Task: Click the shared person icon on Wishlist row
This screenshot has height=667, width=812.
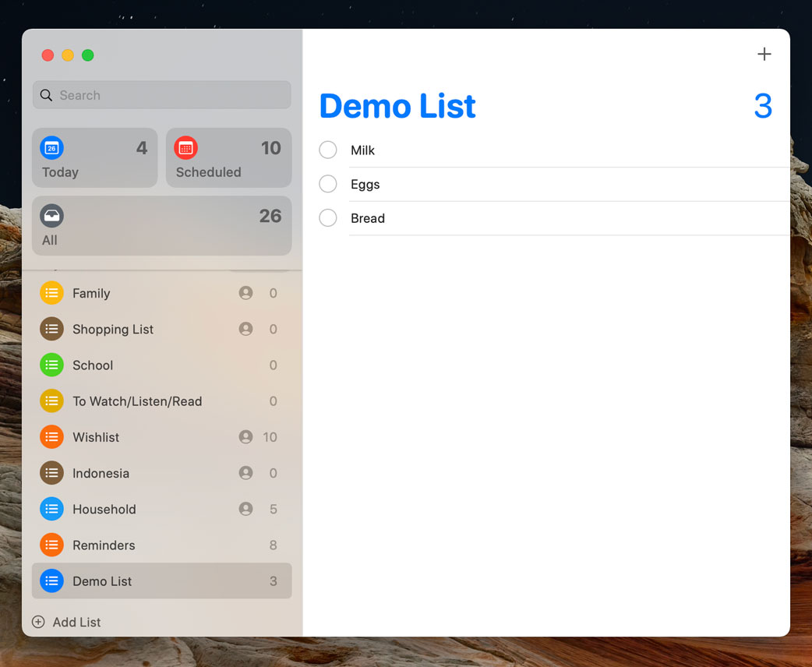Action: point(246,437)
